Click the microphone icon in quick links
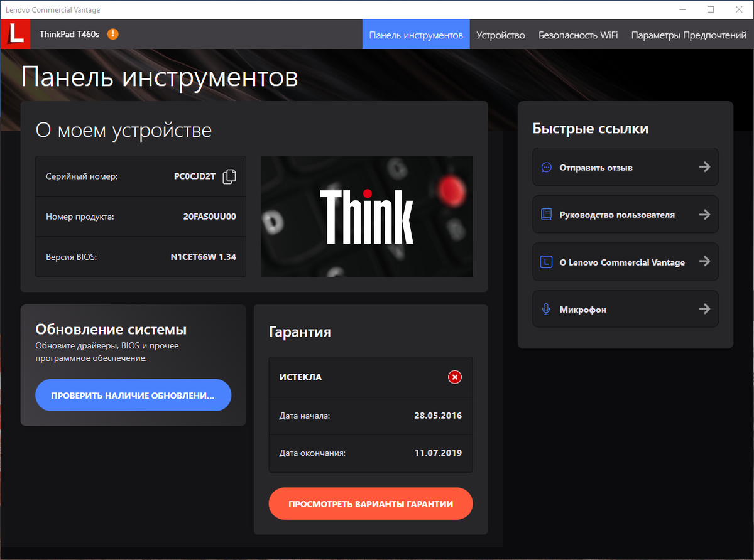 click(546, 310)
